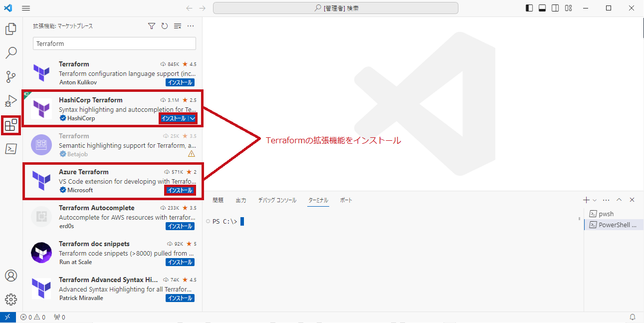644x323 pixels.
Task: Open HashiCorp Terraform install dropdown arrow
Action: 193,118
